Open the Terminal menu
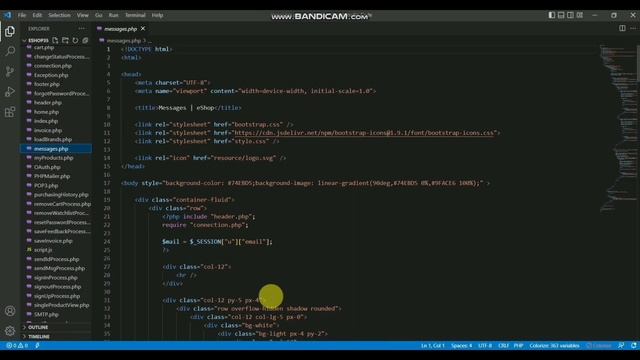Image resolution: width=640 pixels, height=360 pixels. (135, 15)
